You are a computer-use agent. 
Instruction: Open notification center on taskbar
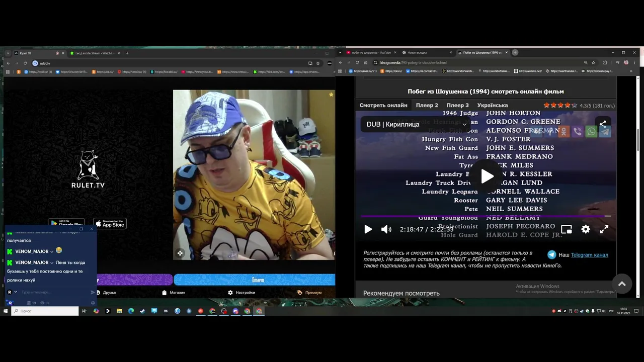click(636, 311)
